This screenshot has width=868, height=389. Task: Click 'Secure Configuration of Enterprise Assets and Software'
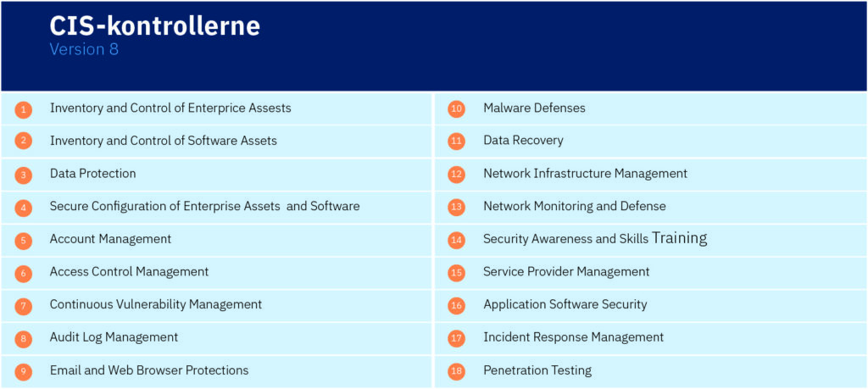click(x=205, y=207)
